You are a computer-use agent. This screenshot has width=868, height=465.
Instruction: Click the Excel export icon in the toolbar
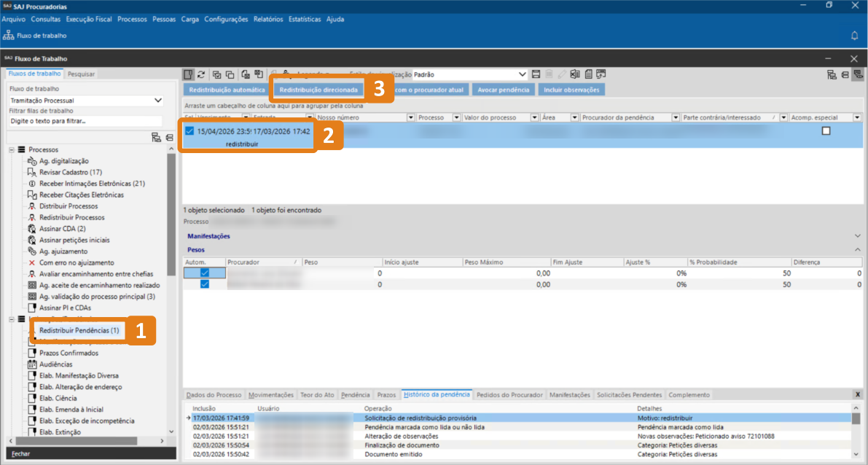574,74
